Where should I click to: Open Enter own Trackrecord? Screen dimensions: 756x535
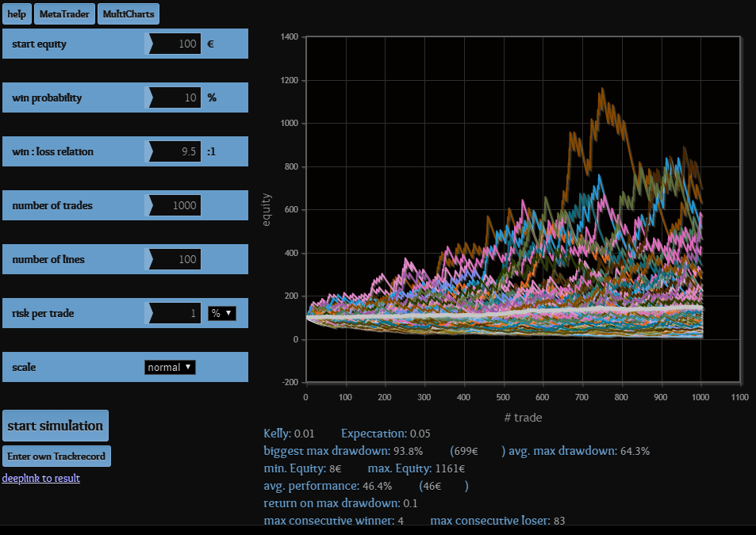(56, 456)
